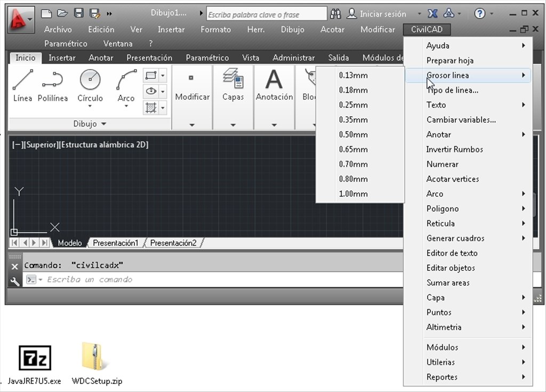Image resolution: width=546 pixels, height=392 pixels.
Task: Select 1.00mm line thickness
Action: point(360,194)
